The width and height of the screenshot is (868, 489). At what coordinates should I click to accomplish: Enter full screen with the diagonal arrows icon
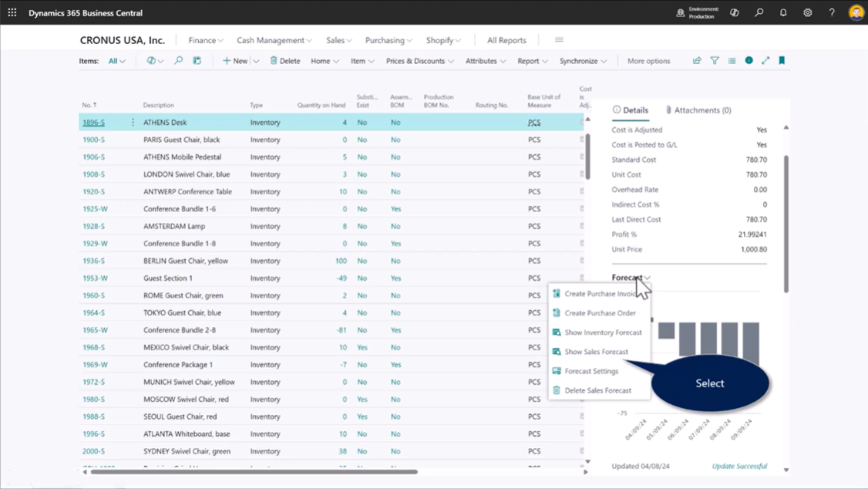(x=765, y=60)
